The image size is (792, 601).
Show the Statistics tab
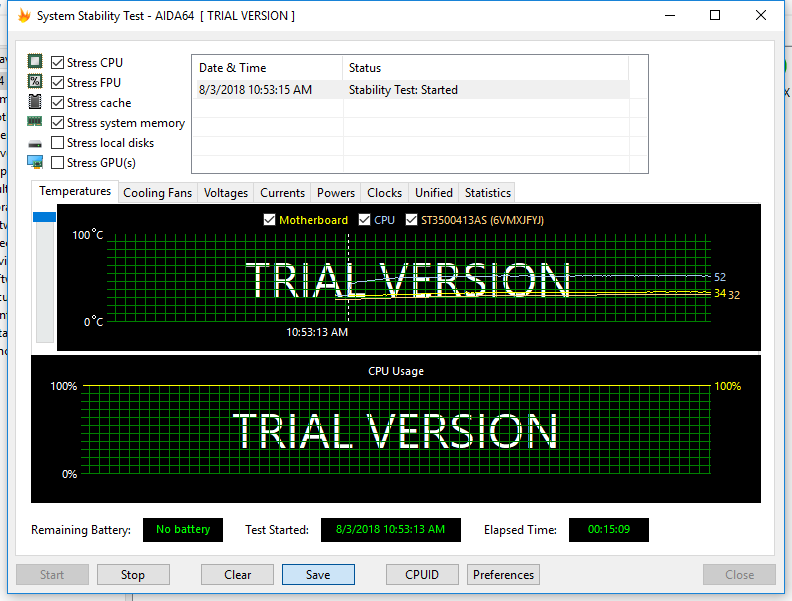(x=487, y=193)
